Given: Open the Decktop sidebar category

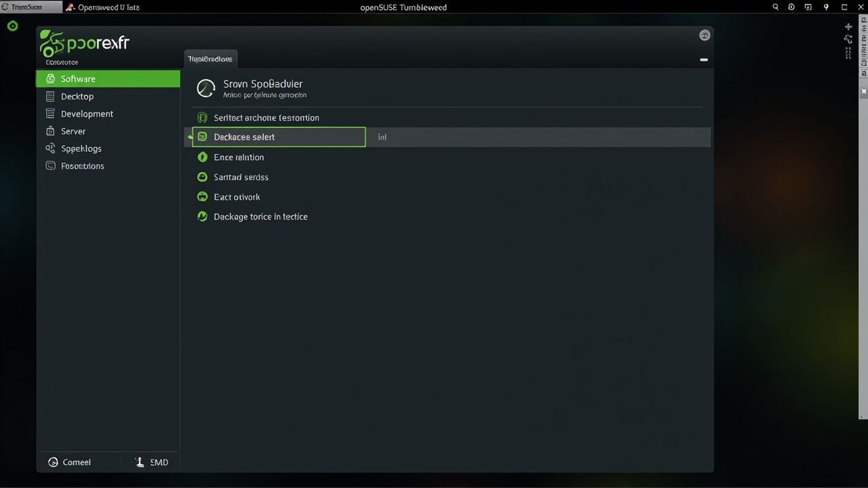Looking at the screenshot, I should [x=108, y=96].
